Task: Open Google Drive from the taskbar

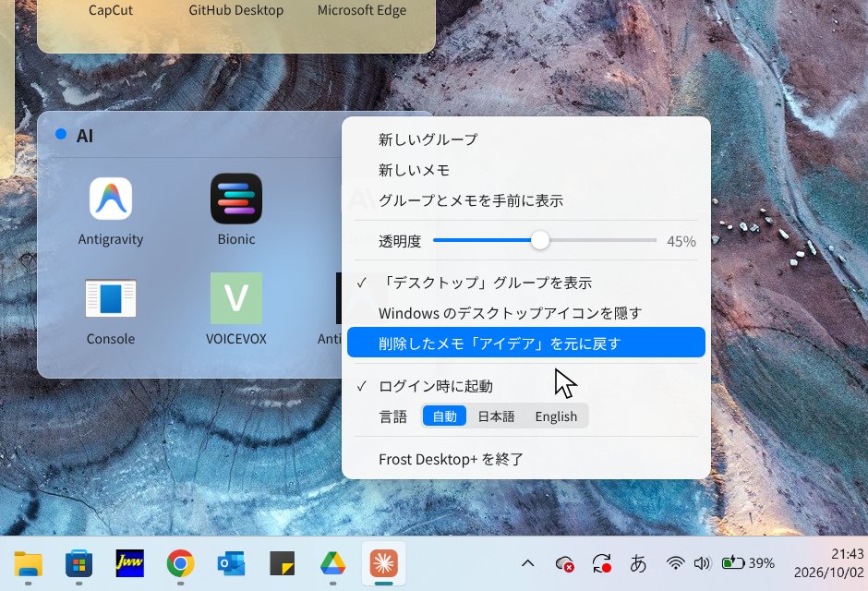Action: pyautogui.click(x=332, y=564)
